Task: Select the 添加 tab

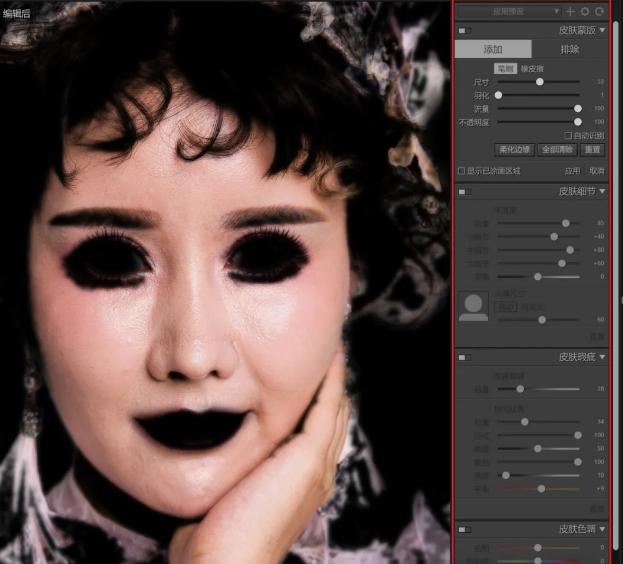Action: pos(493,49)
